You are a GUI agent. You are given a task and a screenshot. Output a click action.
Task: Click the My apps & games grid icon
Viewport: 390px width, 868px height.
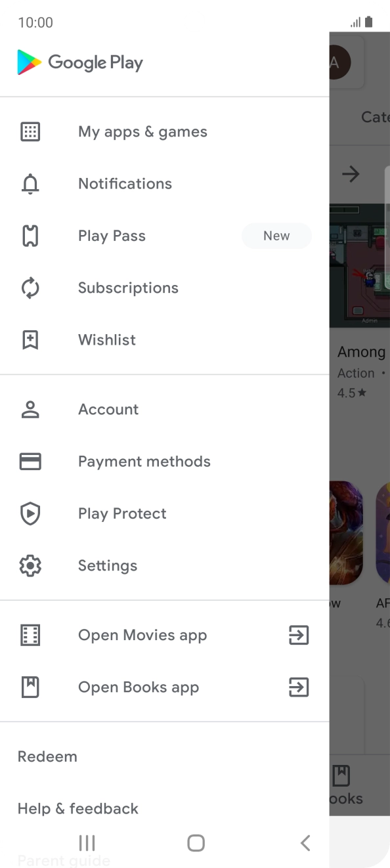pyautogui.click(x=30, y=131)
